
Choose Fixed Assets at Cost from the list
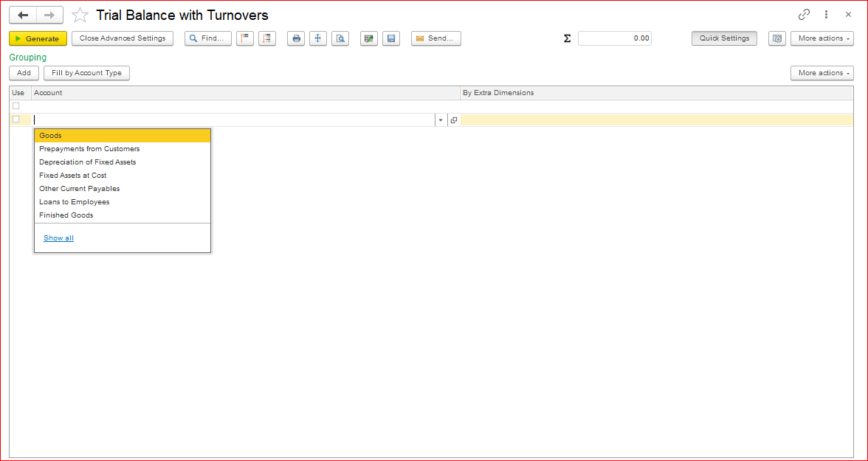73,176
